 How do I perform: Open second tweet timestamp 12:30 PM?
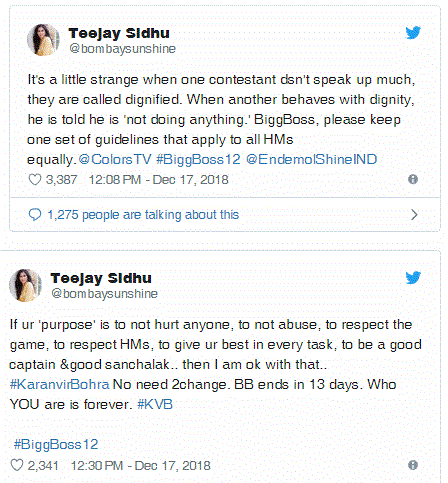140,465
